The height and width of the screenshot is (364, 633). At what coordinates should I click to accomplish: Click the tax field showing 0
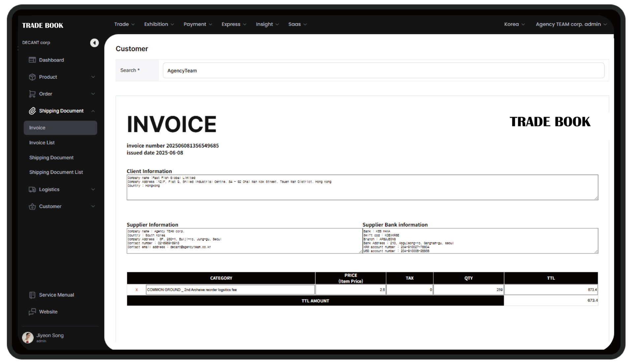410,290
